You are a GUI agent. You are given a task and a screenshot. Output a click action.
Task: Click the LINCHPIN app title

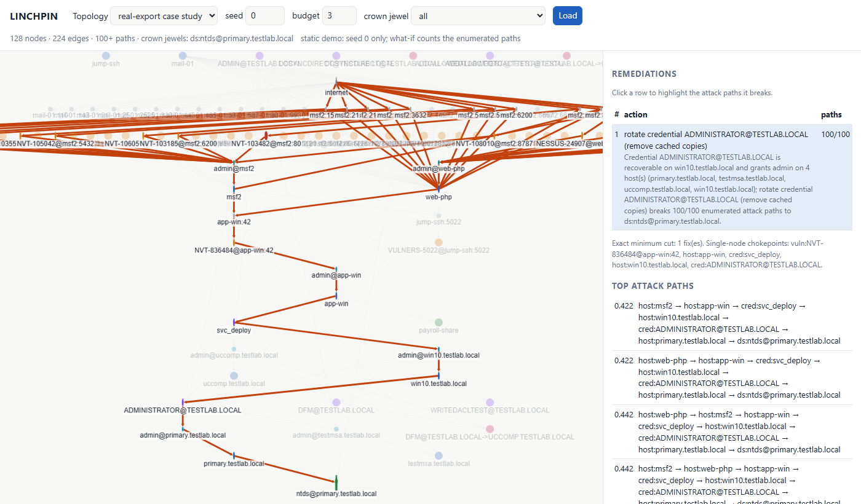click(34, 16)
